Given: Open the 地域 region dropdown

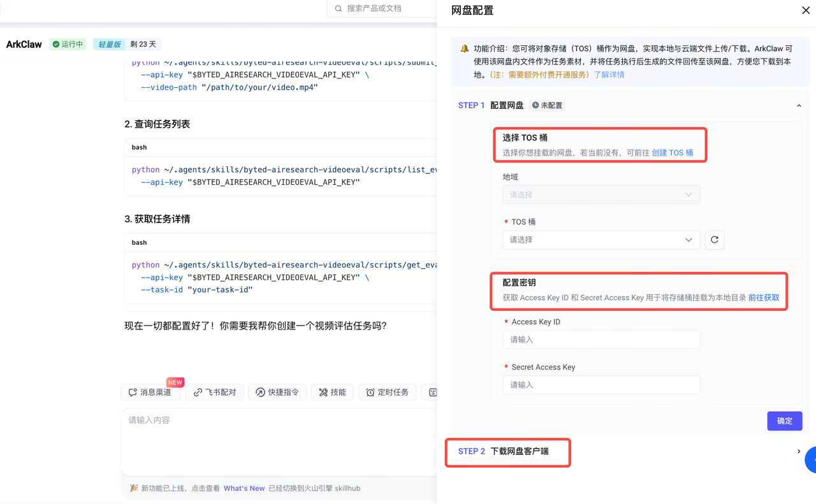Looking at the screenshot, I should pos(601,194).
